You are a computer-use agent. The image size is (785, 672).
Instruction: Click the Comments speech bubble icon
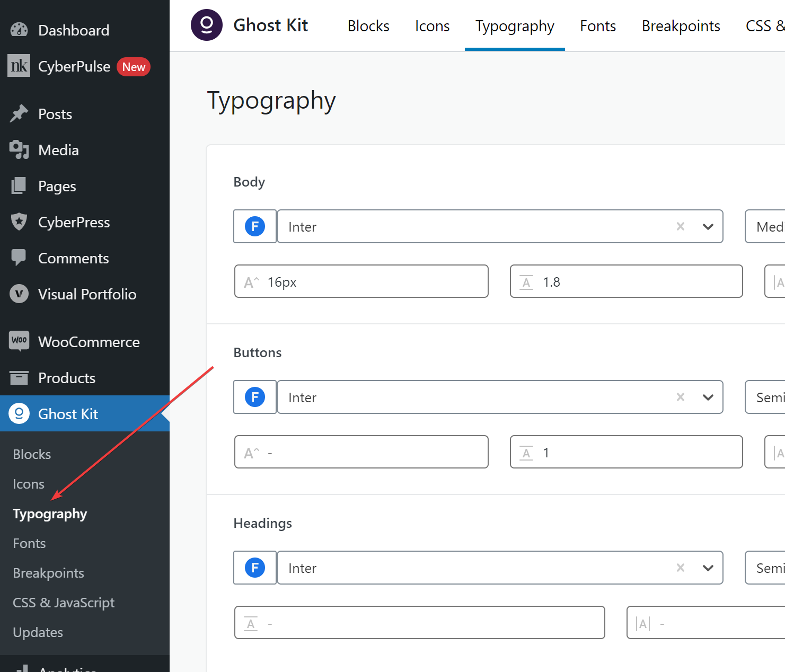[19, 258]
